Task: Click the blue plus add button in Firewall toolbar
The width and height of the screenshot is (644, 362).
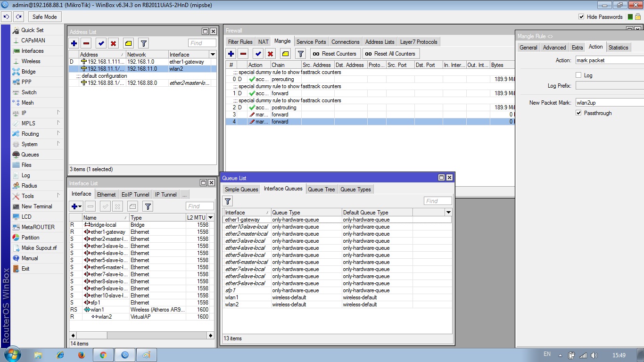Action: point(231,54)
